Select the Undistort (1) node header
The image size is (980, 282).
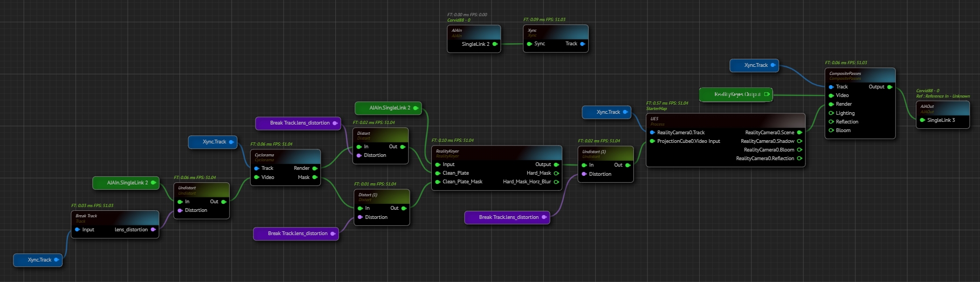[x=605, y=153]
